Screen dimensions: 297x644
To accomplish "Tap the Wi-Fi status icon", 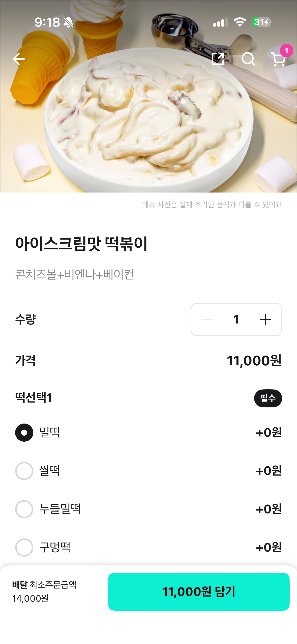I will pyautogui.click(x=240, y=22).
